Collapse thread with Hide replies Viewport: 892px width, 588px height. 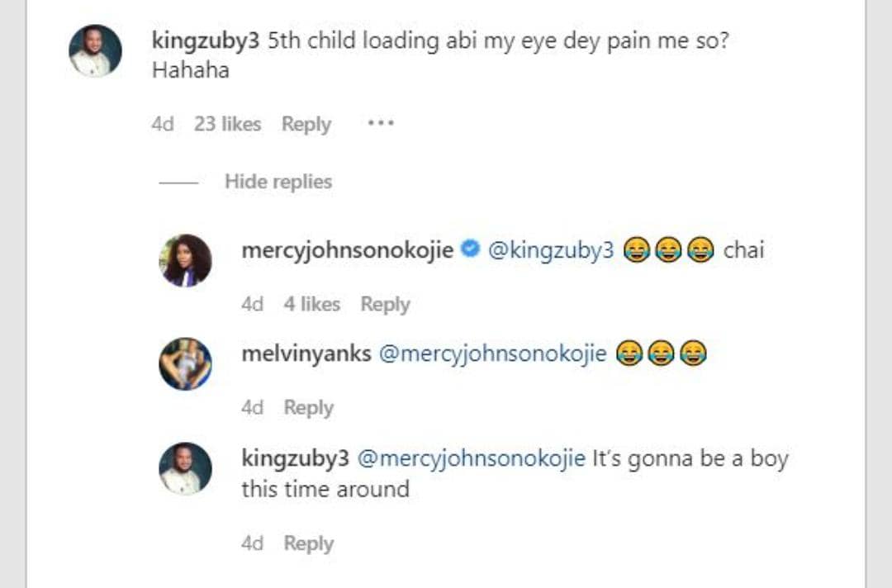[x=278, y=182]
